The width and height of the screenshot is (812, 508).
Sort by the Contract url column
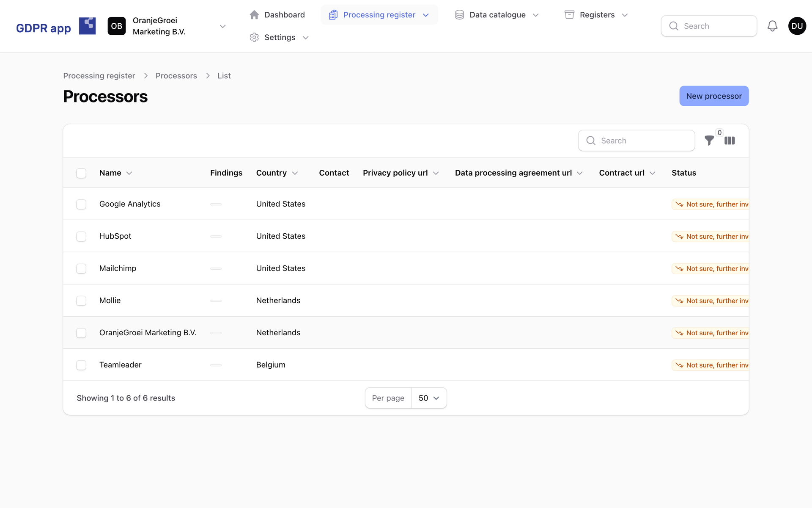click(x=627, y=173)
